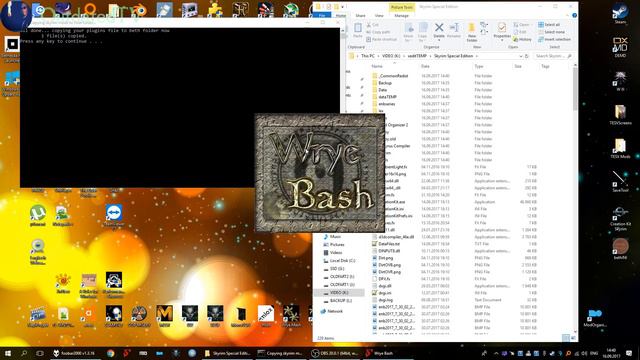Expand the Delete button dropdown arrow
The image size is (640, 360).
[x=439, y=40]
